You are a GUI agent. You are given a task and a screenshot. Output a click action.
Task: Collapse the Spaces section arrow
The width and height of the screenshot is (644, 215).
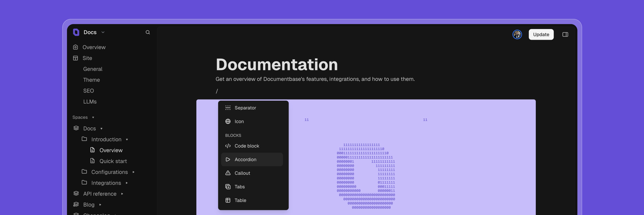93,117
